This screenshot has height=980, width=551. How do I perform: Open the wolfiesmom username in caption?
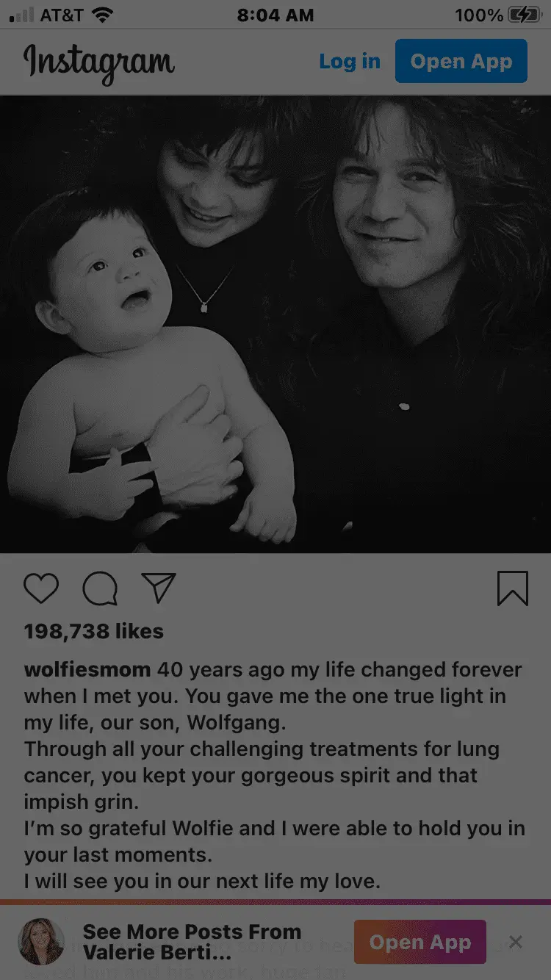[87, 670]
